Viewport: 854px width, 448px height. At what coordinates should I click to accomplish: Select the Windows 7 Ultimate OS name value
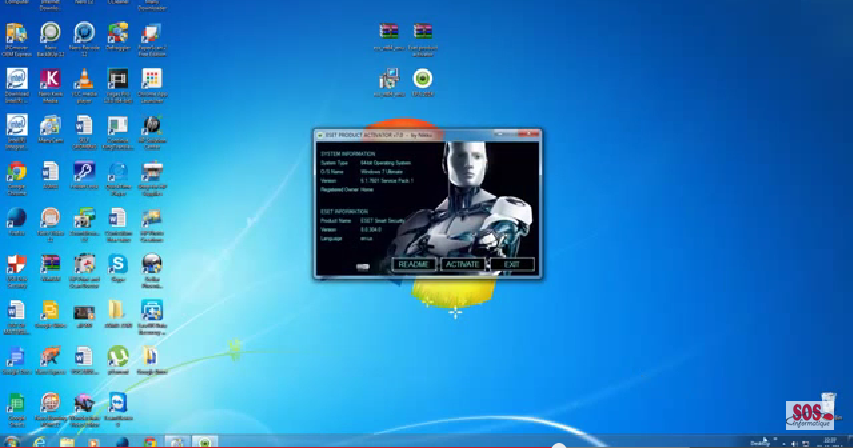[381, 171]
